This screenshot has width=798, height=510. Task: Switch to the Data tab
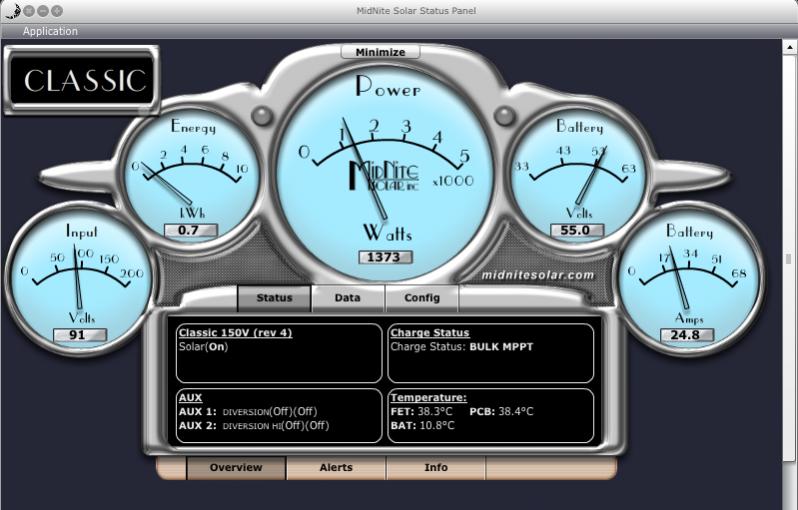[x=348, y=298]
